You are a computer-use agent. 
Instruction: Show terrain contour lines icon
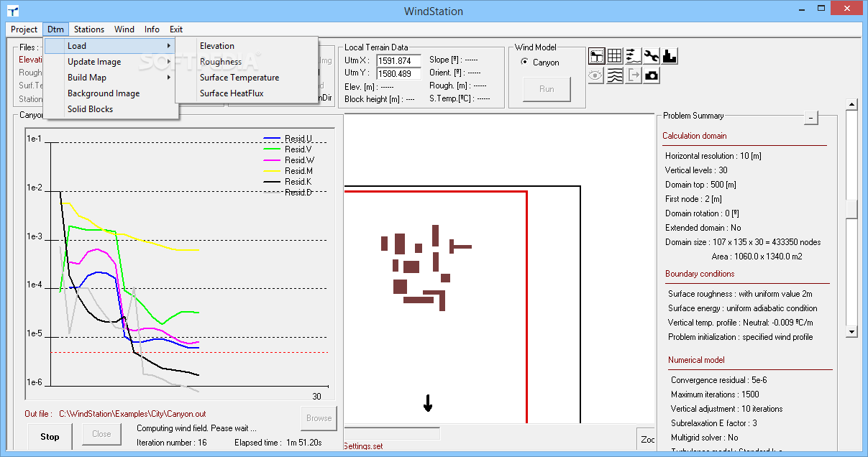click(x=615, y=75)
